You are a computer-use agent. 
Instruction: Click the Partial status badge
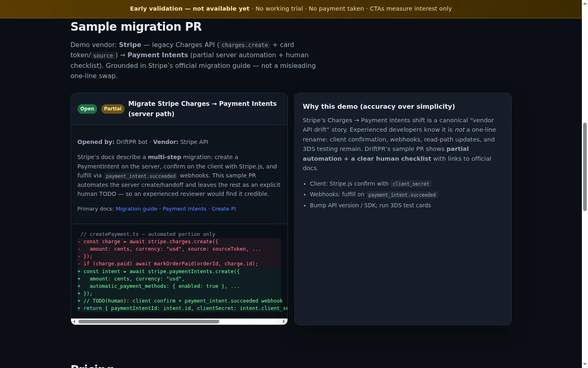(113, 109)
